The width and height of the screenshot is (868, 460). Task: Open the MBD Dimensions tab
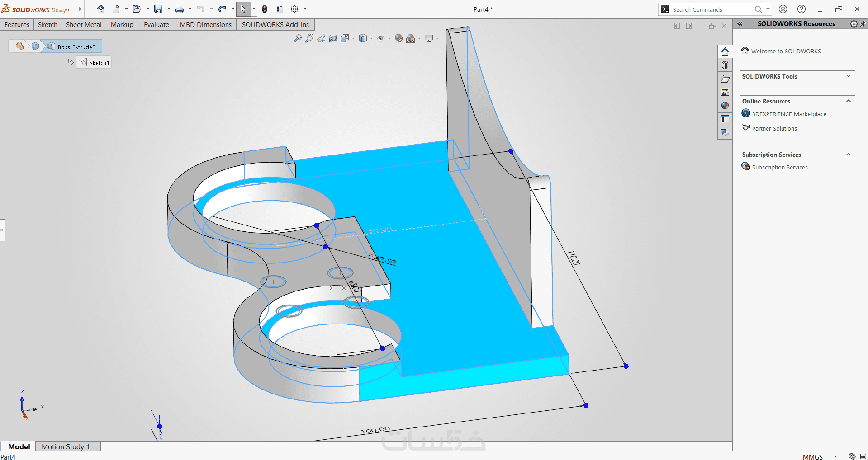point(206,25)
